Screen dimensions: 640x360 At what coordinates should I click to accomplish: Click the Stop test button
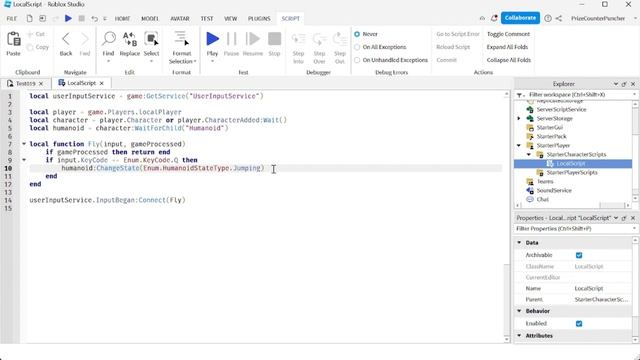[274, 39]
